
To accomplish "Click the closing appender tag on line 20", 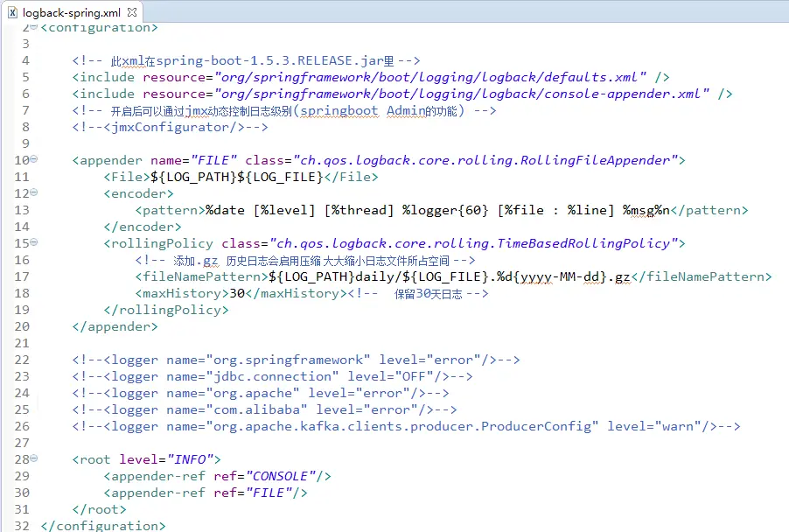I will click(x=115, y=326).
